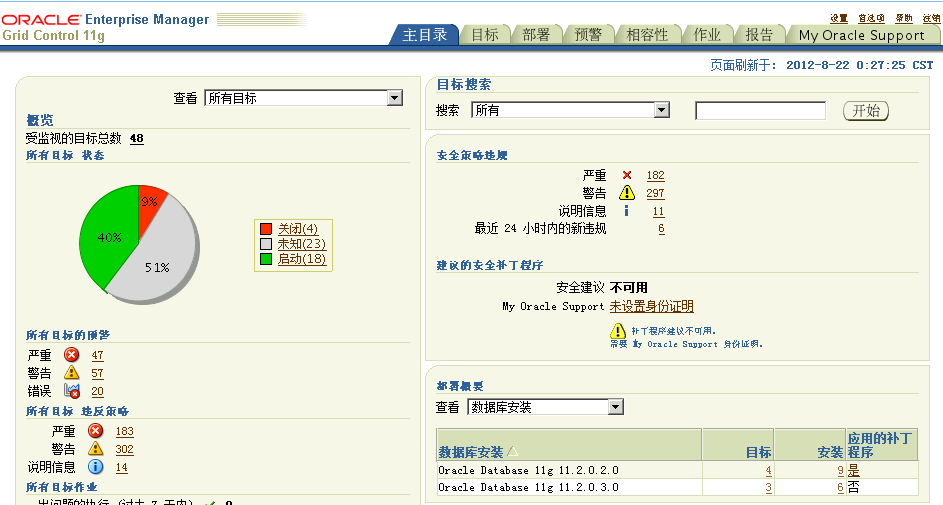This screenshot has width=943, height=505.
Task: Click the blue info icon beside 14
Action: (x=96, y=467)
